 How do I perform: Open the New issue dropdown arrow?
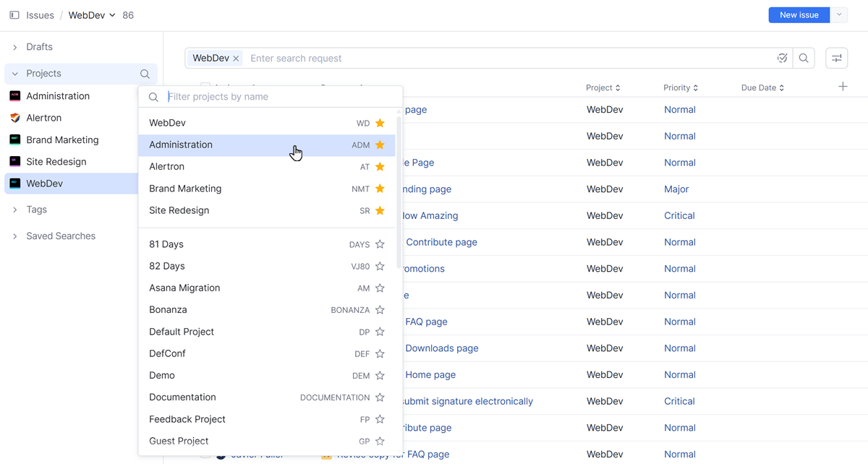coord(841,14)
